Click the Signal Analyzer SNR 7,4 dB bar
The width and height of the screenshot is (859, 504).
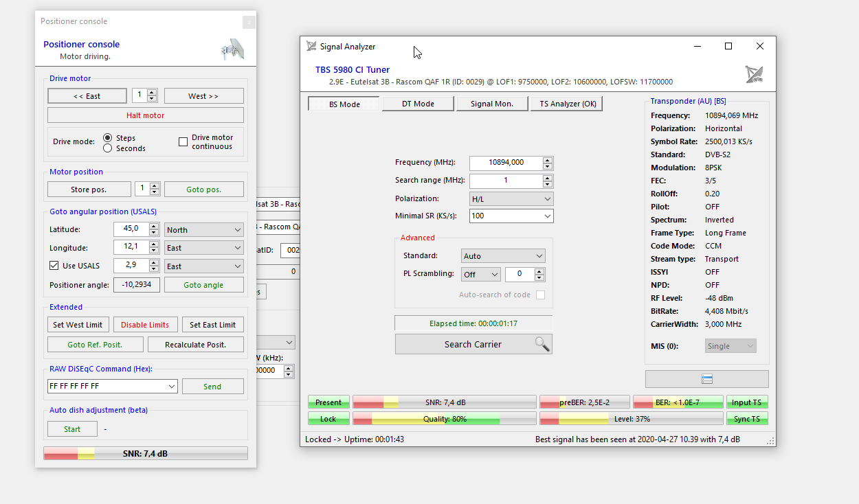(x=445, y=402)
